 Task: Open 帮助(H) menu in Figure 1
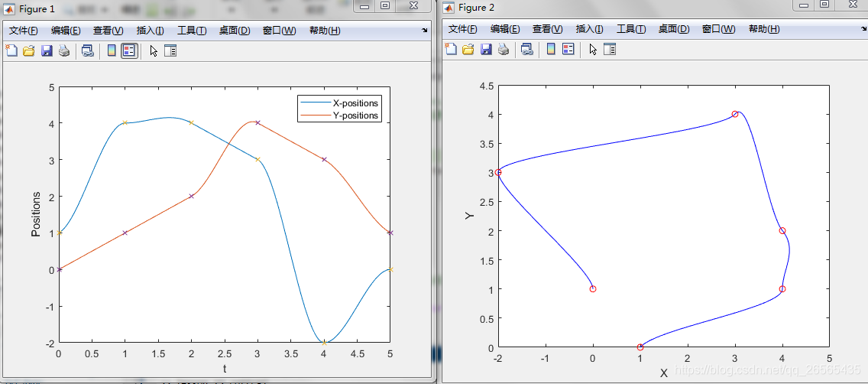pyautogui.click(x=325, y=31)
